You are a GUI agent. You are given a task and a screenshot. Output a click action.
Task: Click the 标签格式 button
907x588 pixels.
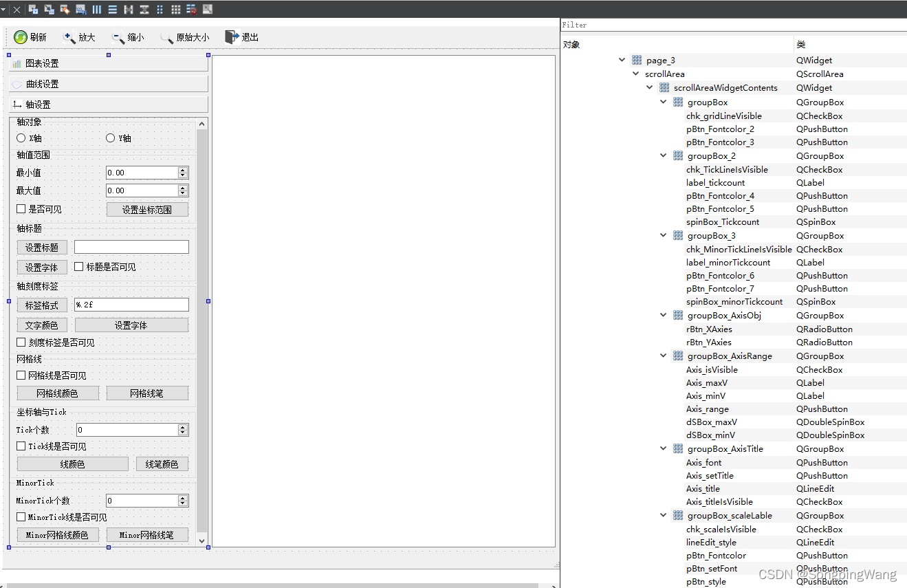42,305
